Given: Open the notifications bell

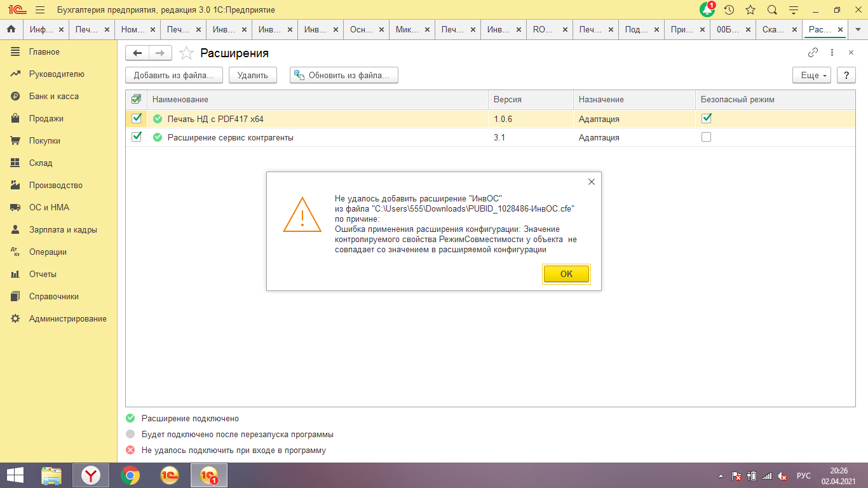Looking at the screenshot, I should [x=707, y=10].
